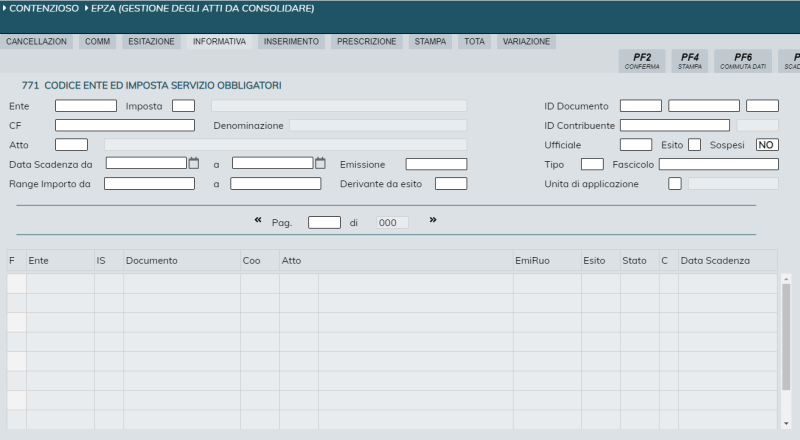Screen dimensions: 800x440
Task: Click Range Importo upper limit field
Action: tap(276, 184)
